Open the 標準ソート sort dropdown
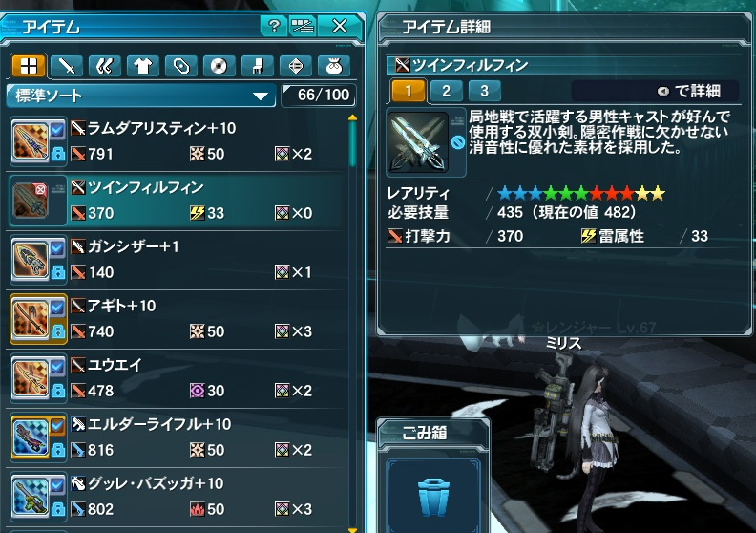 (x=140, y=96)
